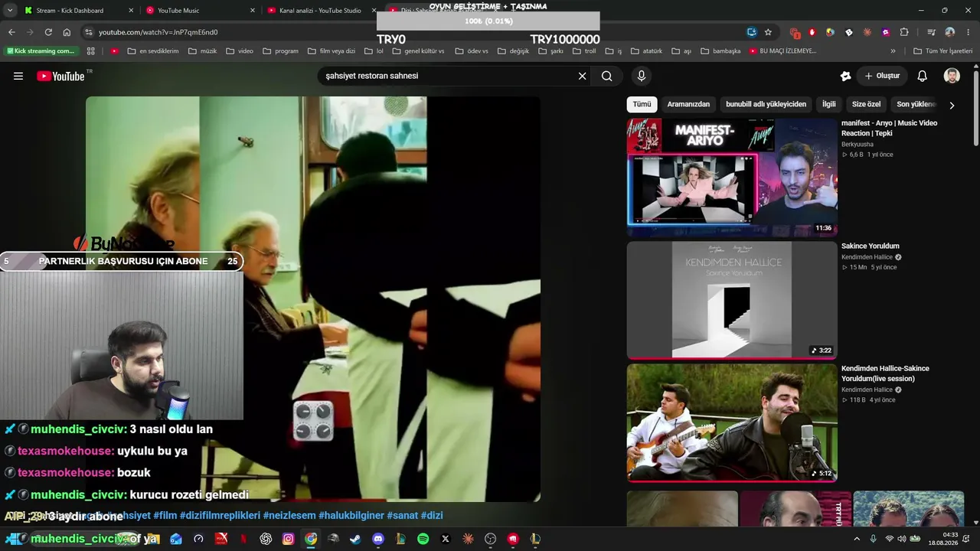980x551 pixels.
Task: Click the #halukbilginer hashtag
Action: pos(351,516)
